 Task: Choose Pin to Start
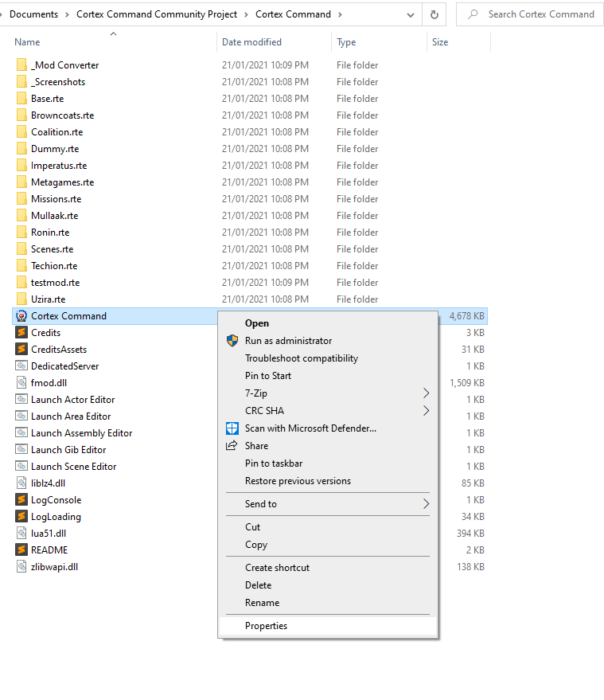pyautogui.click(x=327, y=376)
